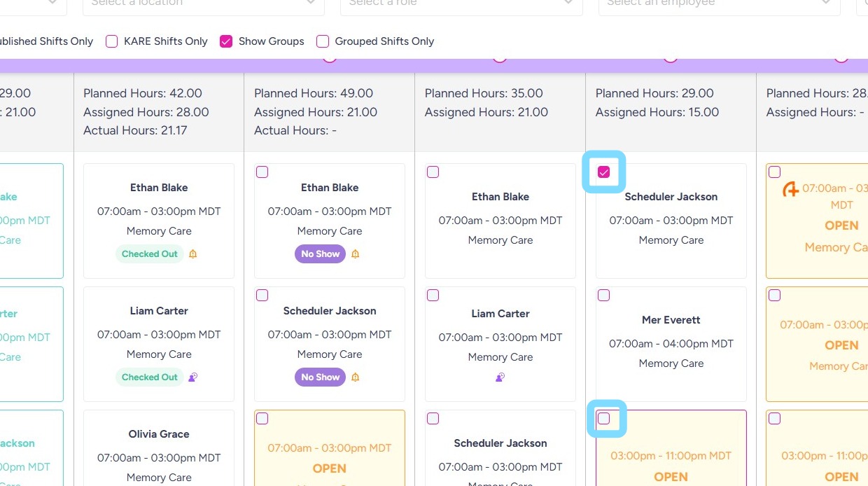Viewport: 868px width, 486px height.
Task: Open the Select an employee dropdown
Action: coord(719,3)
